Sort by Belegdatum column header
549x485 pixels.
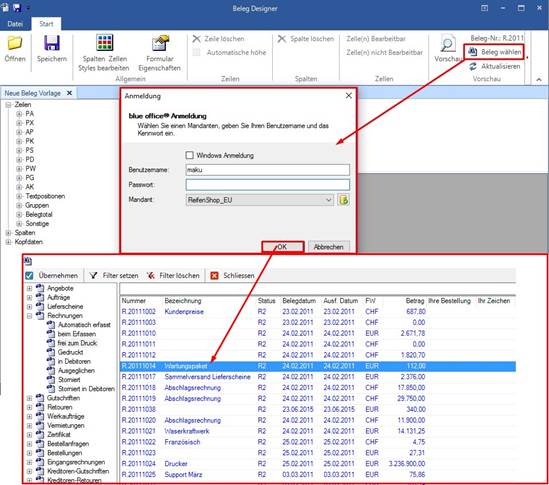click(299, 301)
